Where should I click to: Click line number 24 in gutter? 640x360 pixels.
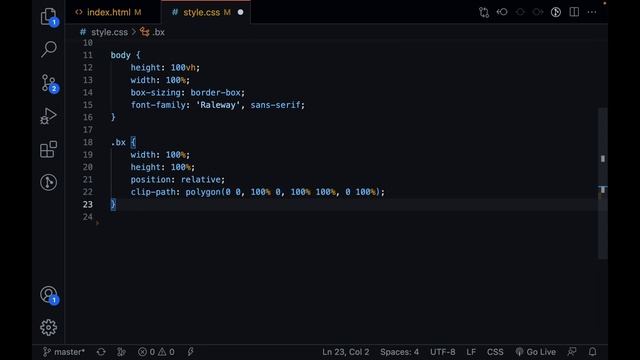[88, 217]
